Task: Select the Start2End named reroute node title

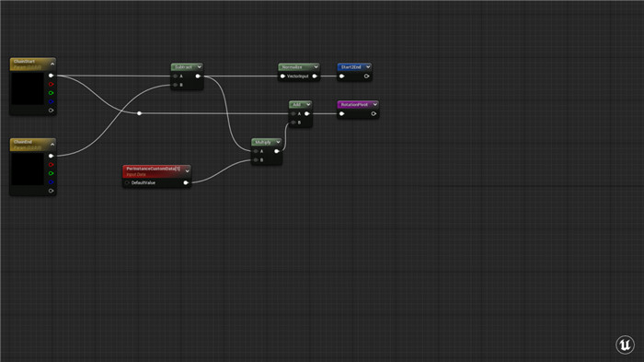Action: pos(351,66)
